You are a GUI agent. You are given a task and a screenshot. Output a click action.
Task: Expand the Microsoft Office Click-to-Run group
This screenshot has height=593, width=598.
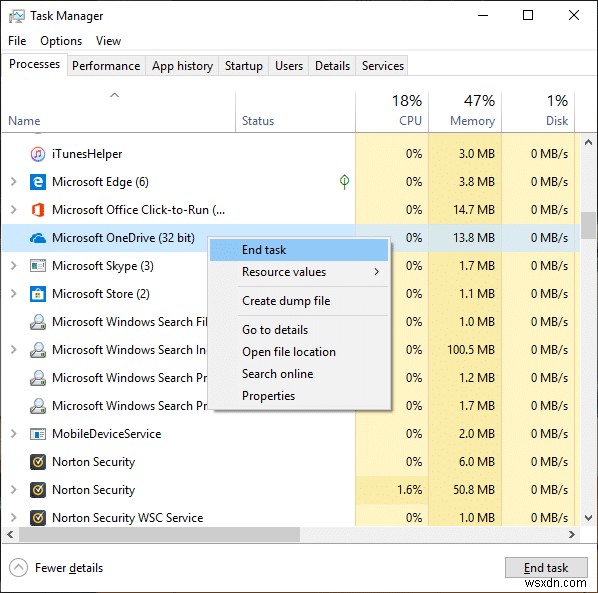click(x=13, y=210)
